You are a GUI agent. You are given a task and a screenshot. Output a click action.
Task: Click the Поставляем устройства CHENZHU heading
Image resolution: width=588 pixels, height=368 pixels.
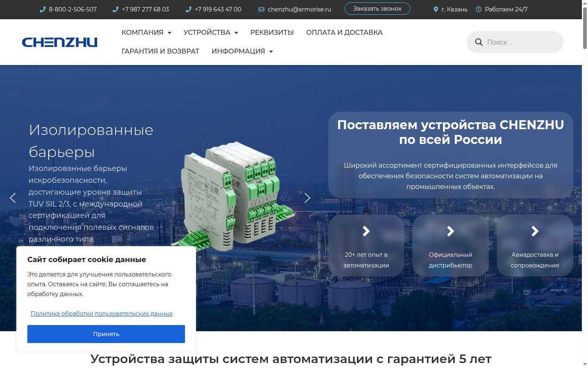coord(450,132)
